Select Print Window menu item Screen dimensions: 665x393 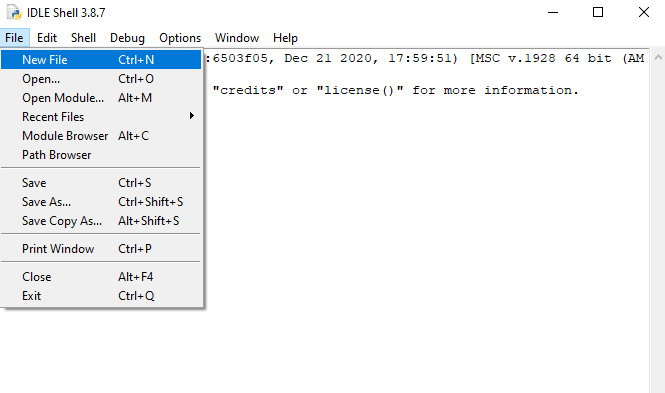(101, 249)
